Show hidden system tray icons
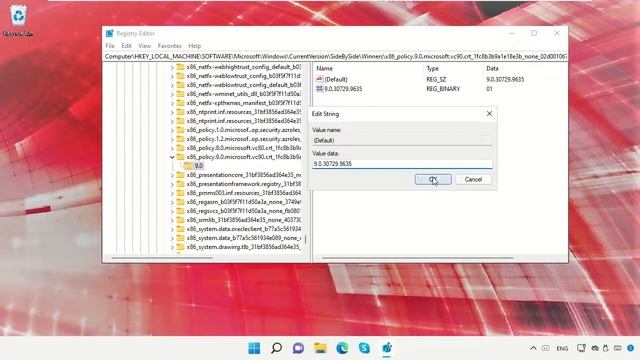The image size is (640, 360). [x=533, y=348]
